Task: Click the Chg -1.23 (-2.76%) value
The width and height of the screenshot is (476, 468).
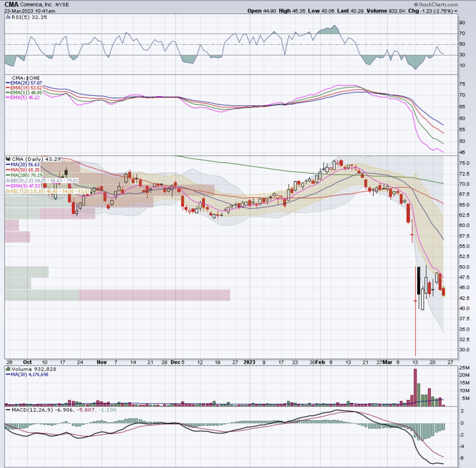Action: (431, 11)
